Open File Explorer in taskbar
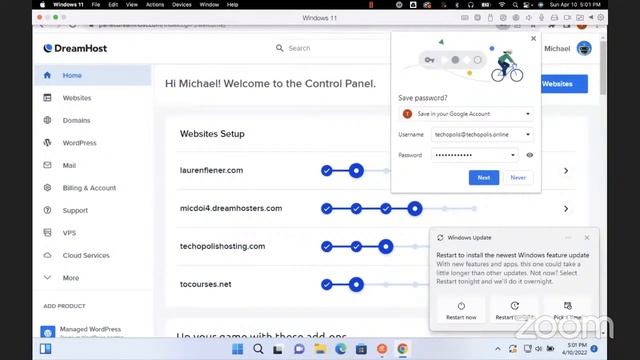 tap(320, 349)
